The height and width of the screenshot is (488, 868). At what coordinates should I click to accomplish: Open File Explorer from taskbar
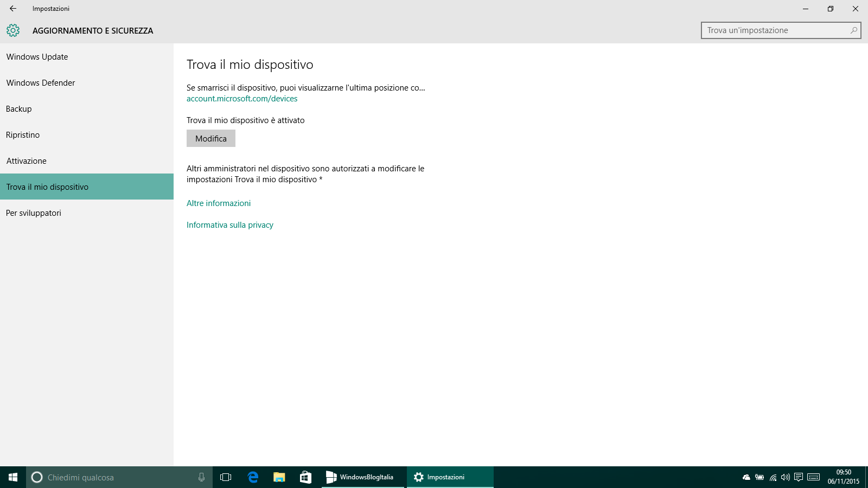click(x=279, y=477)
